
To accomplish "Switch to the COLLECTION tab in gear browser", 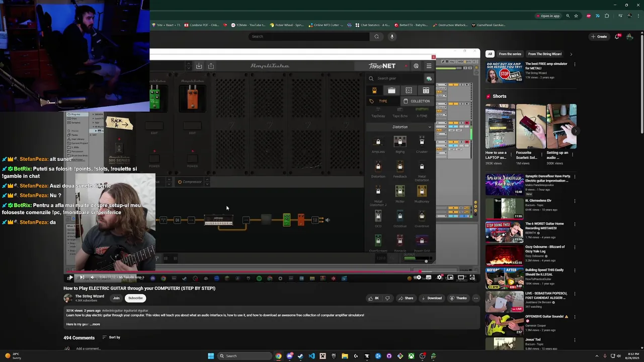I will 417,101.
